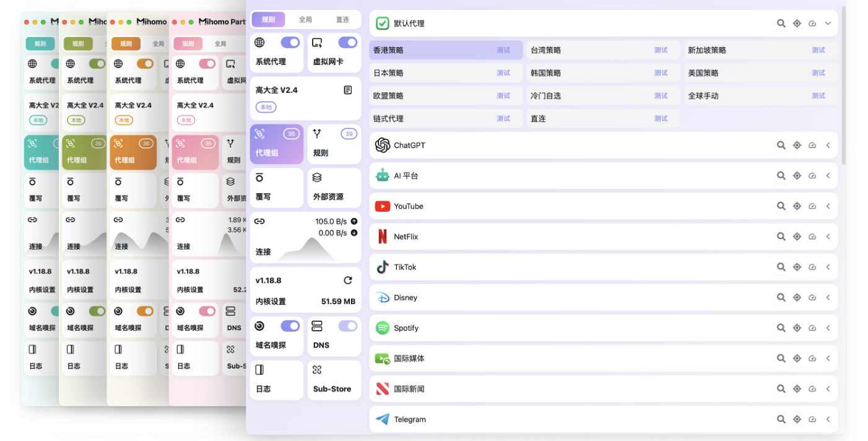Open the 外部资源 resources card
The image size is (868, 441).
coord(334,187)
